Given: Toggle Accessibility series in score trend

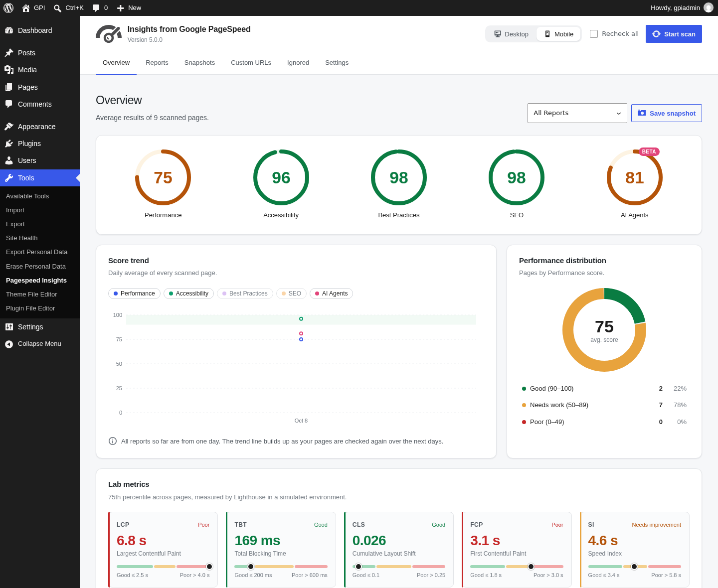Looking at the screenshot, I should [x=188, y=294].
